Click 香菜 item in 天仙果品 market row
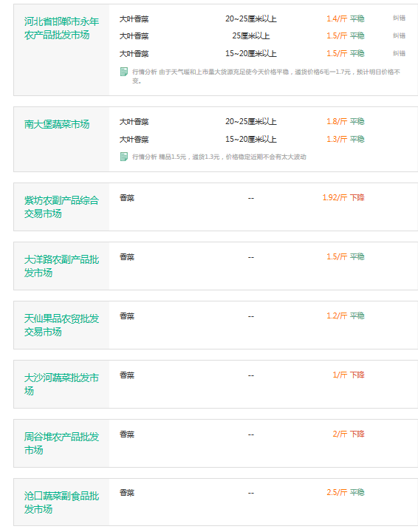This screenshot has height=532, width=418. 127,316
